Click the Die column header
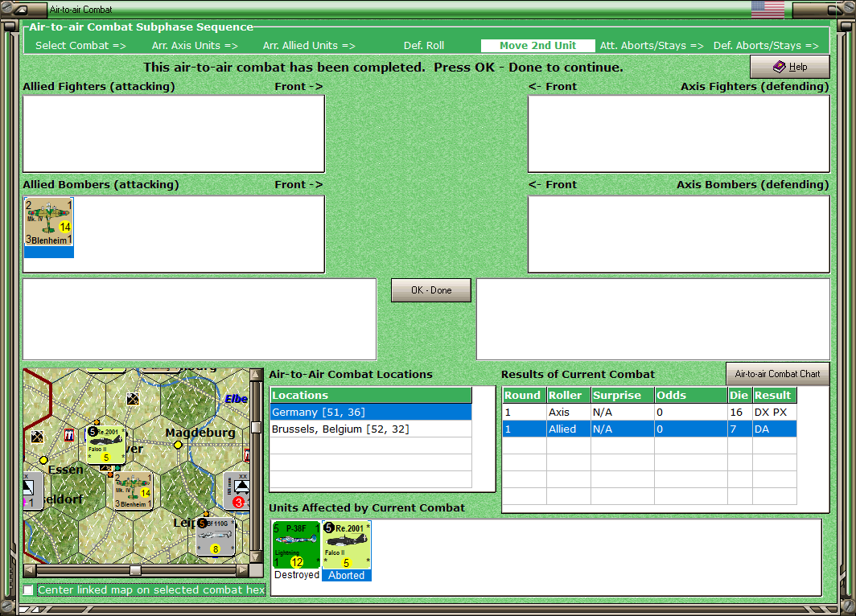 (739, 395)
